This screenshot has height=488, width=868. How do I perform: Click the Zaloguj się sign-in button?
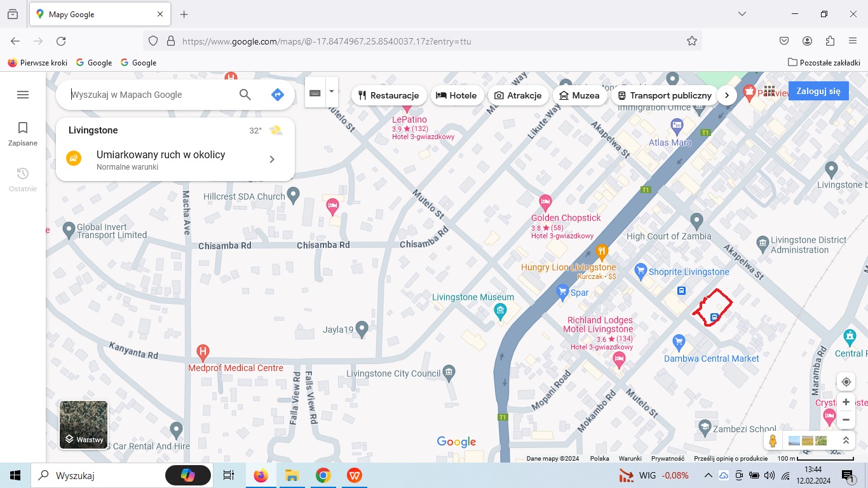[818, 91]
